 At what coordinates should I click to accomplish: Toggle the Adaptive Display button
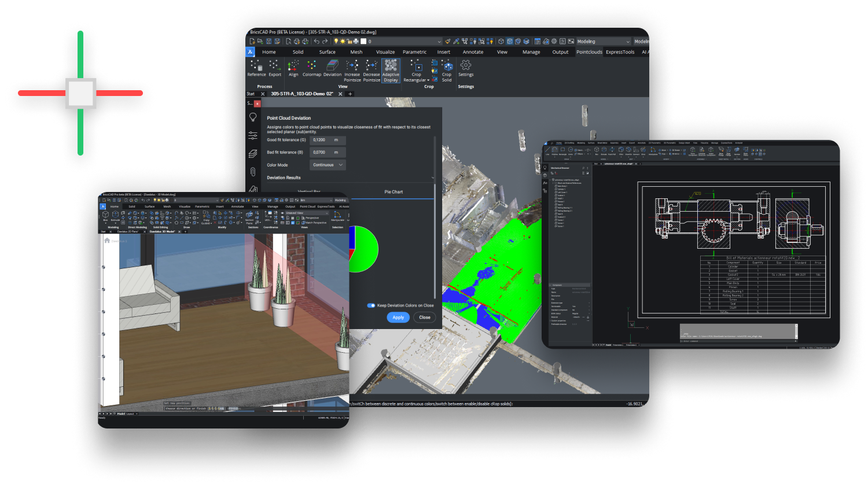[391, 71]
